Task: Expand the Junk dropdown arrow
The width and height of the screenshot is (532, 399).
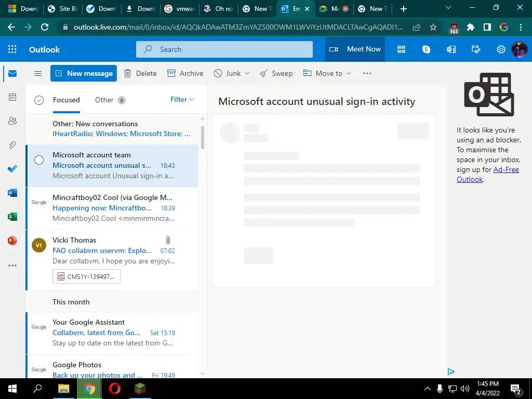Action: (247, 73)
